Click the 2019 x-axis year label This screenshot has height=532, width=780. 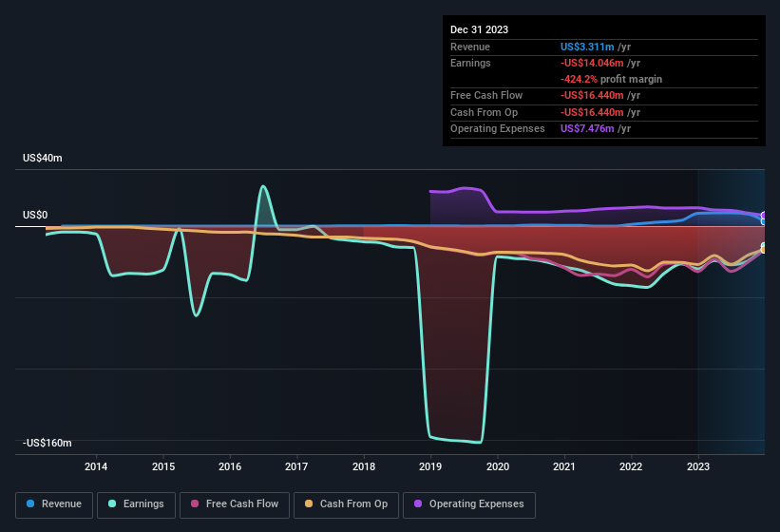[x=430, y=466]
